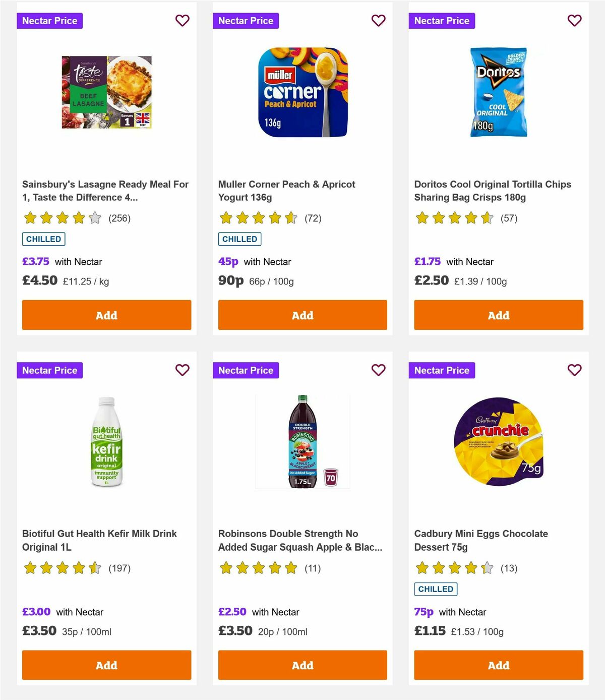
Task: Click the heart icon on Muller Corner Yogurt
Action: 378,21
